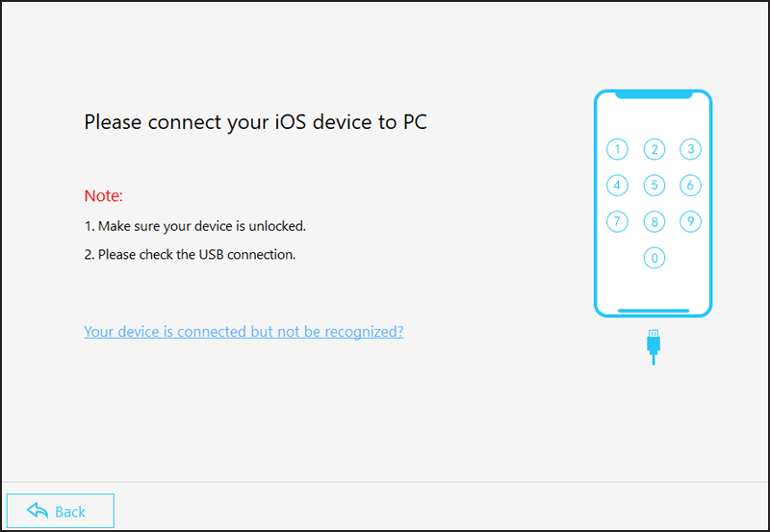Click the phone's bottom home bar graphic
The height and width of the screenshot is (532, 770).
pyautogui.click(x=654, y=311)
